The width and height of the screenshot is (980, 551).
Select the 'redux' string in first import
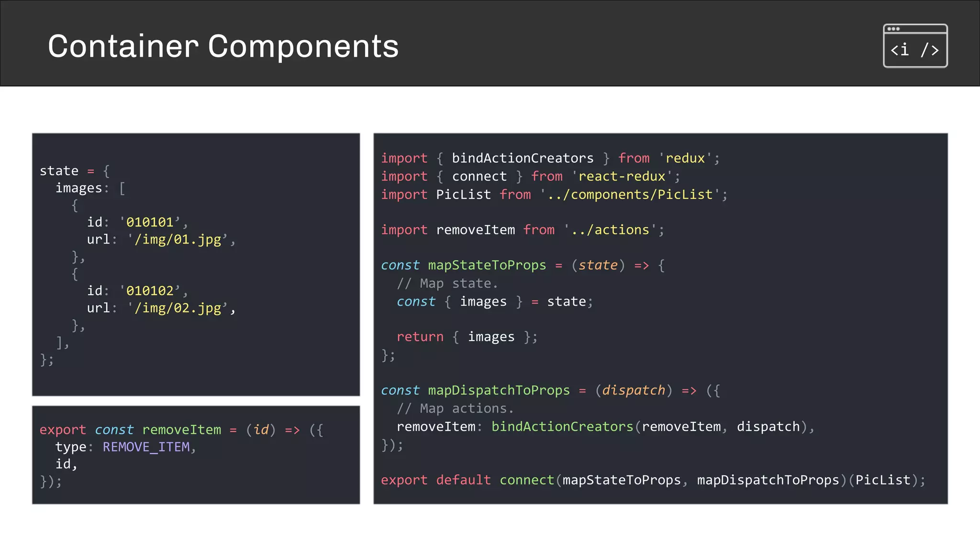point(685,158)
